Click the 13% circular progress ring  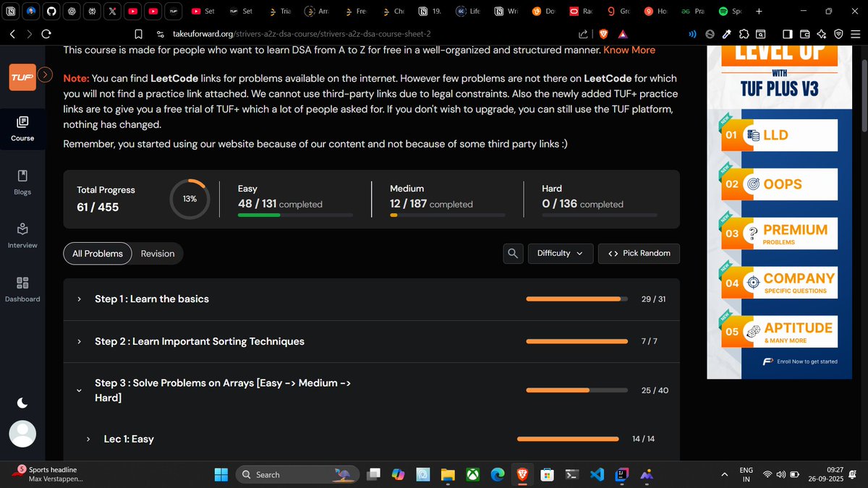tap(190, 199)
